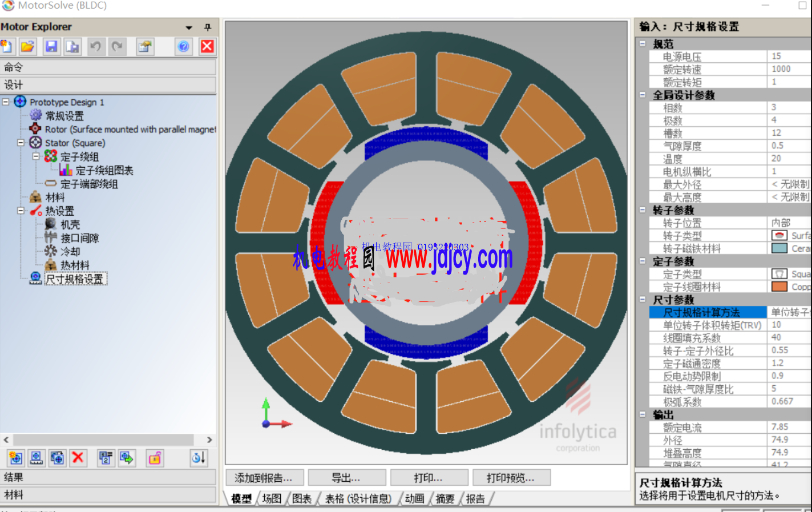The width and height of the screenshot is (812, 512).
Task: Select the Rotor (Surface mounted) node
Action: [x=131, y=130]
